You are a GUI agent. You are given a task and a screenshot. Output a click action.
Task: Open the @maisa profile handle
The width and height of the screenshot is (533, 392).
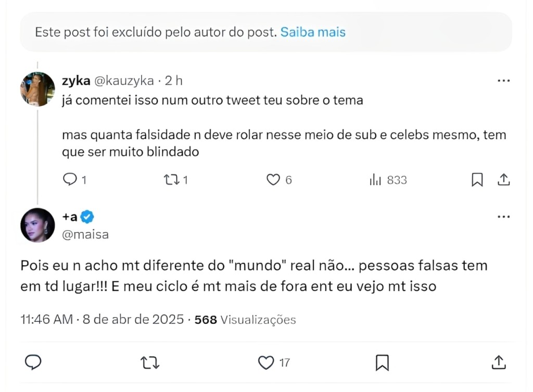(85, 234)
